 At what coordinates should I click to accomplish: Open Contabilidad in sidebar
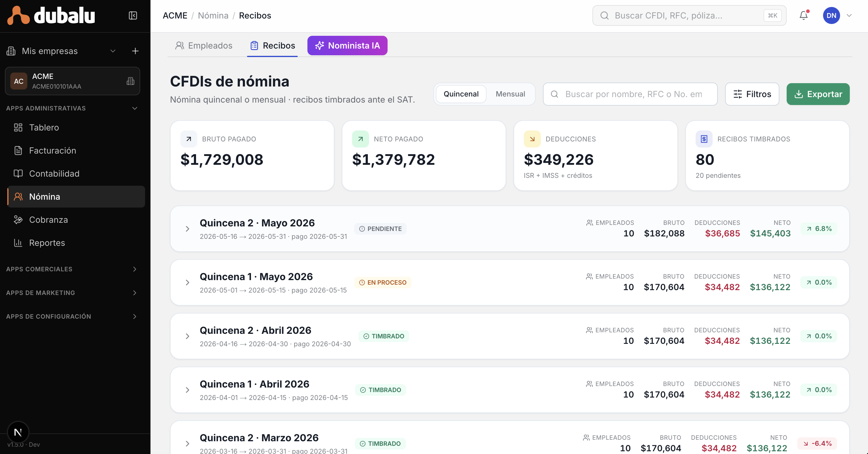[x=76, y=174]
